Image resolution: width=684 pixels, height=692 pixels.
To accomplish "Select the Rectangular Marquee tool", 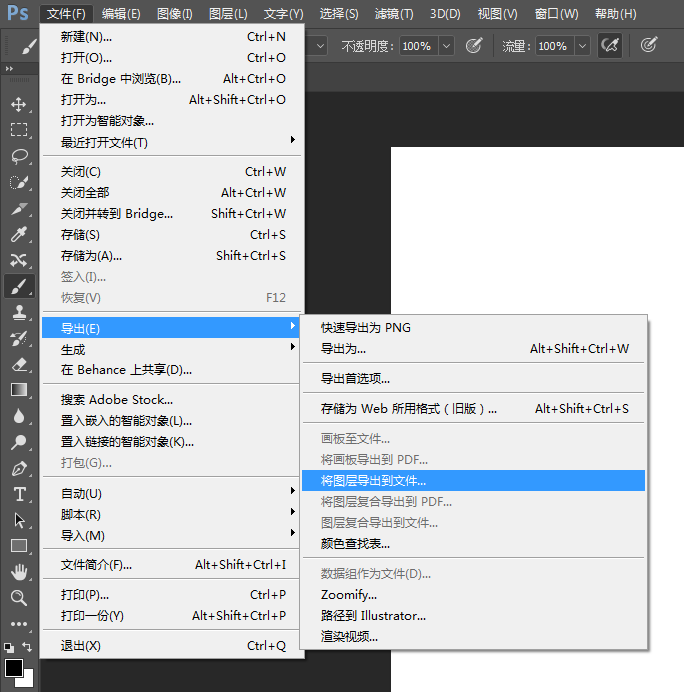I will pyautogui.click(x=19, y=130).
